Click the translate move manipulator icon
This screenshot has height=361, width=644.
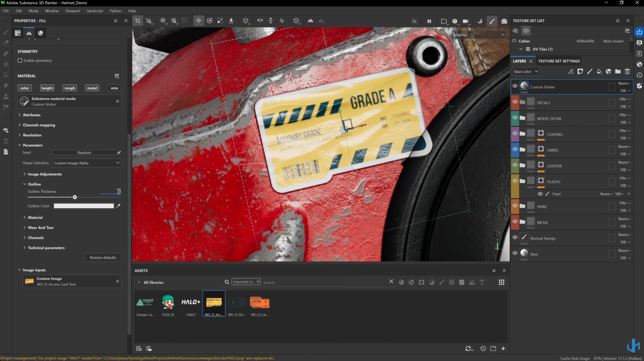point(198,21)
